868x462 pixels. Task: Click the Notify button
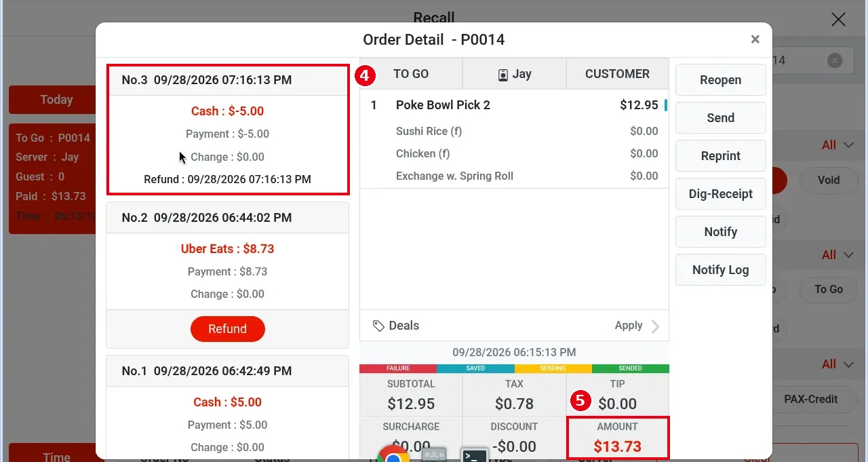(x=720, y=232)
